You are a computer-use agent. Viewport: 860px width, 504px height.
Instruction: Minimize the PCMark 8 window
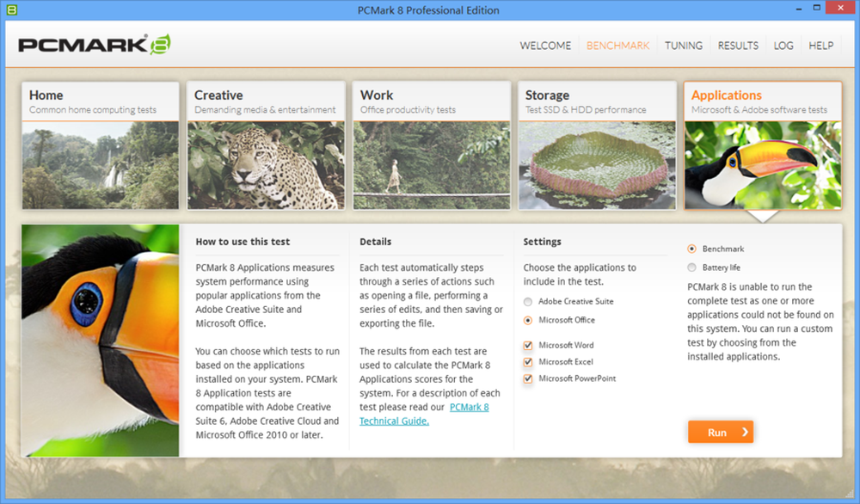[799, 9]
